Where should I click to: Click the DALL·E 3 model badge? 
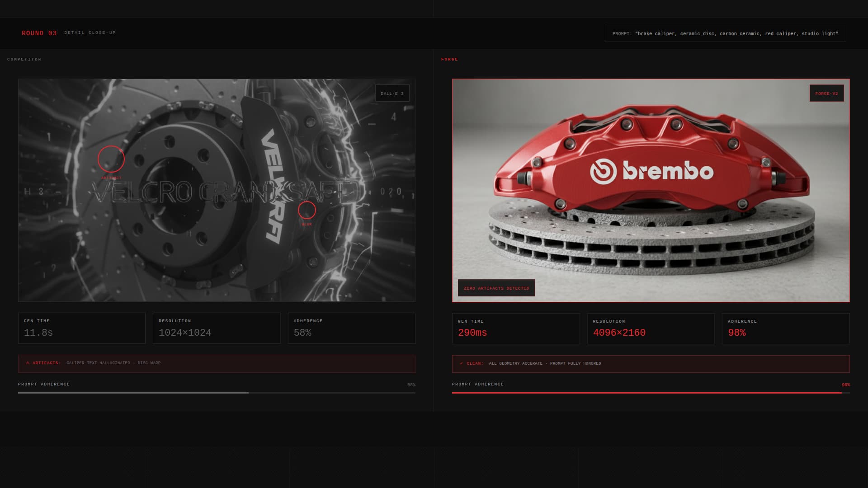pos(392,93)
